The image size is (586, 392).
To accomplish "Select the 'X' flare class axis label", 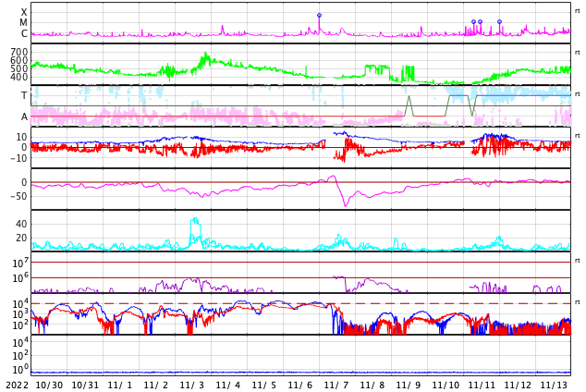I will point(24,12).
